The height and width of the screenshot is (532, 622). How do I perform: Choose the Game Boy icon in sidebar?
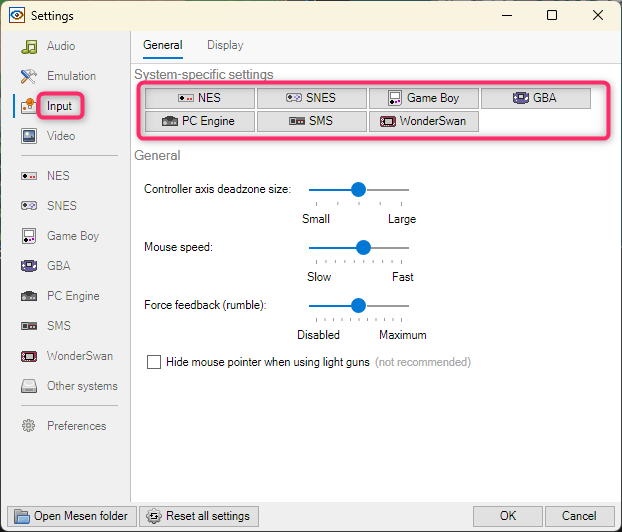pyautogui.click(x=29, y=236)
